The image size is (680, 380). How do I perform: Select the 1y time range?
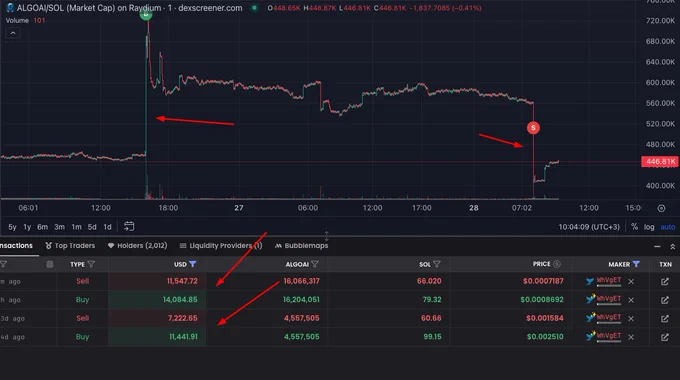click(27, 227)
